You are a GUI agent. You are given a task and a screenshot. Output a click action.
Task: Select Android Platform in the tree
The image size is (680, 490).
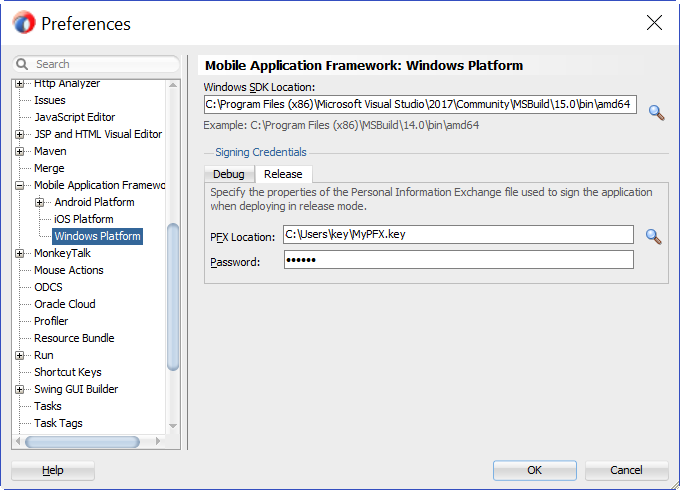pos(95,202)
